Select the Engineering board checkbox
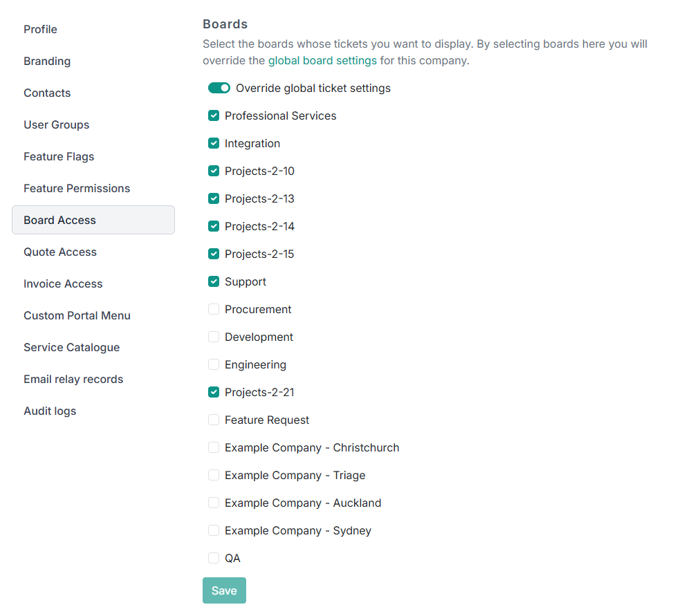This screenshot has height=616, width=686. [x=214, y=365]
